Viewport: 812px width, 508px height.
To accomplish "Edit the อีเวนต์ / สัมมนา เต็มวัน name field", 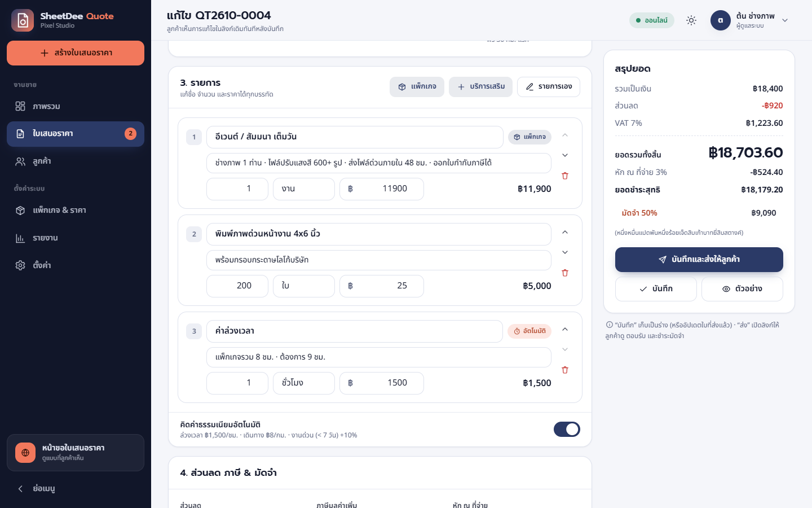I will [x=355, y=137].
